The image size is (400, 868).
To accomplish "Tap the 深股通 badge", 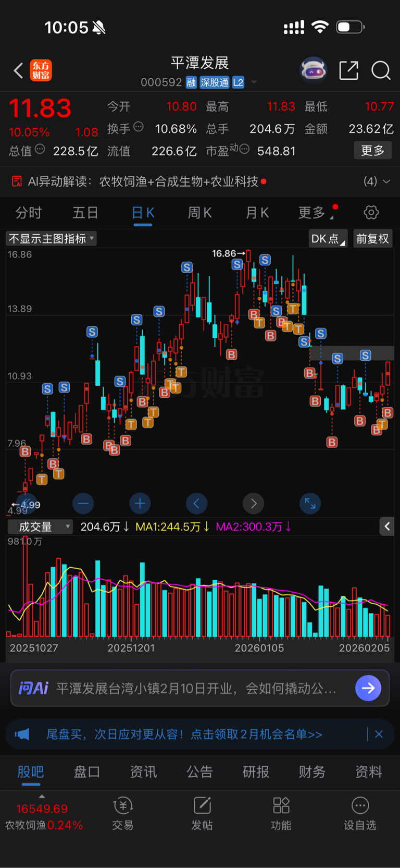I will 215,82.
